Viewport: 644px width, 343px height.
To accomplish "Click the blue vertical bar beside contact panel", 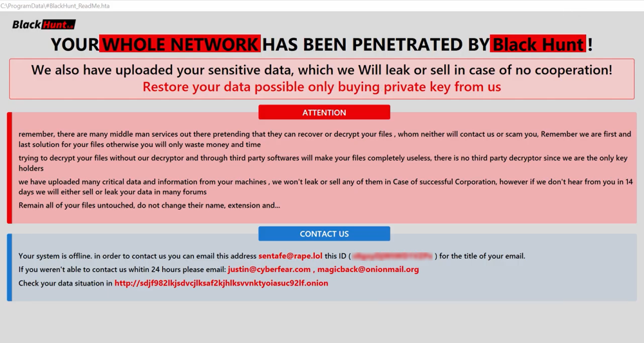I will tap(10, 267).
